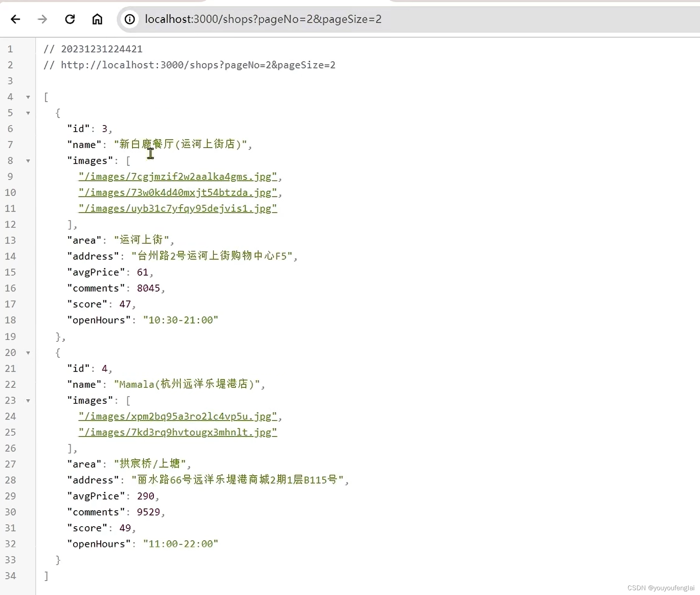Click the "images" key on line 8
700x595 pixels.
click(90, 161)
